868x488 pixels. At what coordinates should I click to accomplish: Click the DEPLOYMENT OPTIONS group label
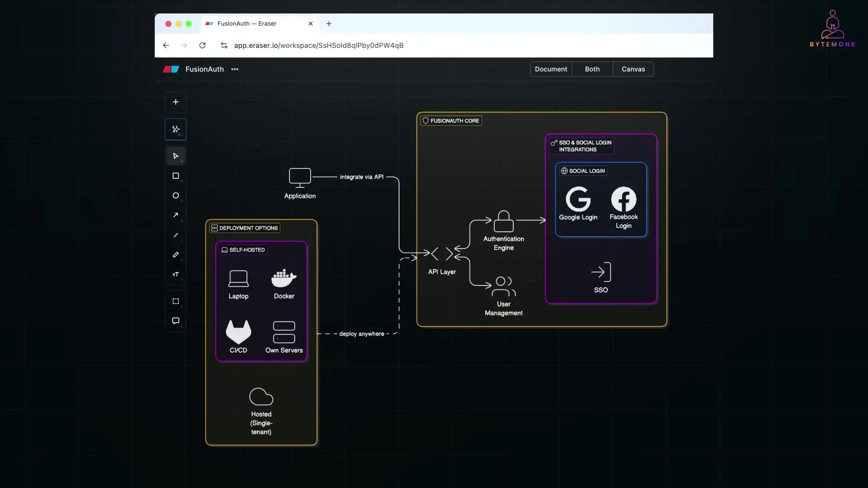click(x=245, y=228)
